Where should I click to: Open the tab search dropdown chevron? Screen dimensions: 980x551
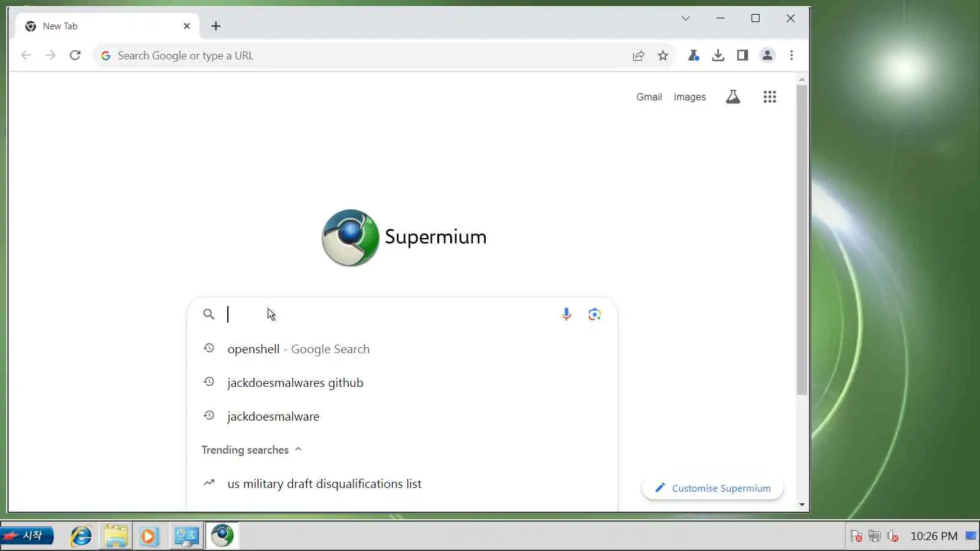pyautogui.click(x=685, y=18)
